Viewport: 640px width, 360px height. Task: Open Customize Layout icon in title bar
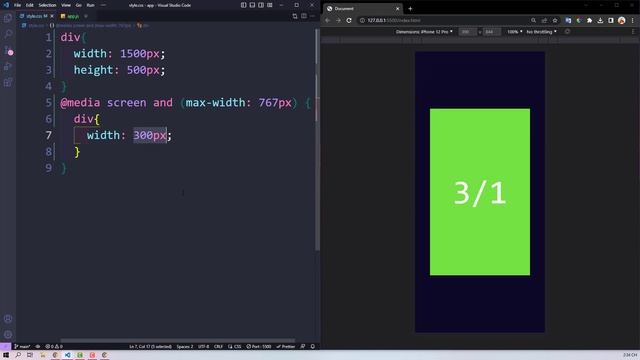point(270,5)
